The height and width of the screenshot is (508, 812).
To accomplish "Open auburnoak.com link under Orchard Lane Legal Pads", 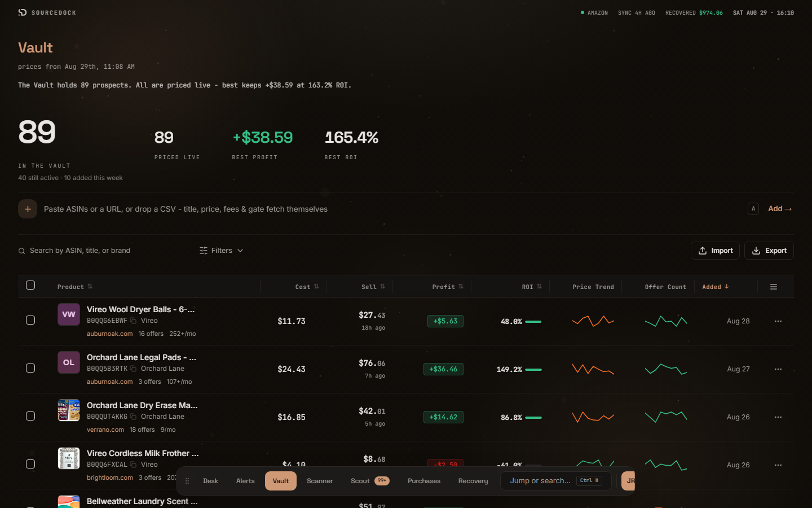I will [x=110, y=382].
